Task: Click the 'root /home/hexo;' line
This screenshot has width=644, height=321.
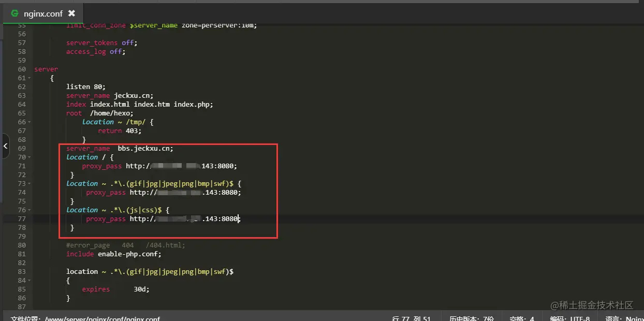Action: 100,113
